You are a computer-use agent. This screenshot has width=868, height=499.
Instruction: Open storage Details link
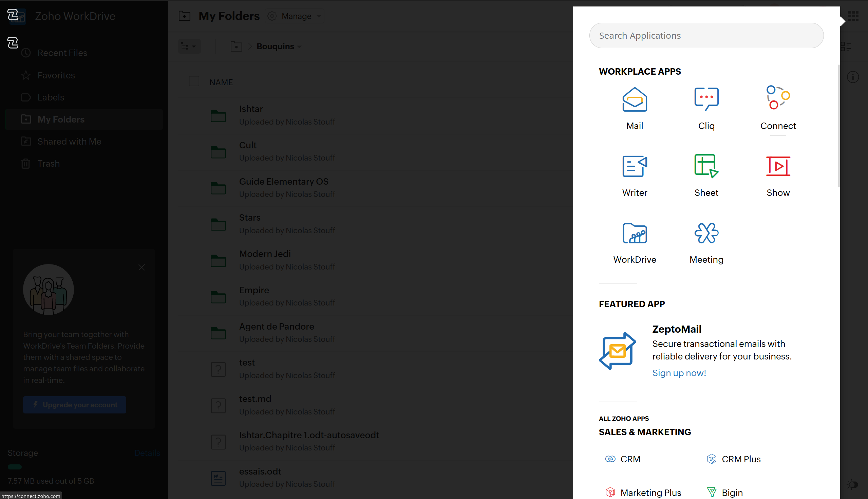(147, 453)
